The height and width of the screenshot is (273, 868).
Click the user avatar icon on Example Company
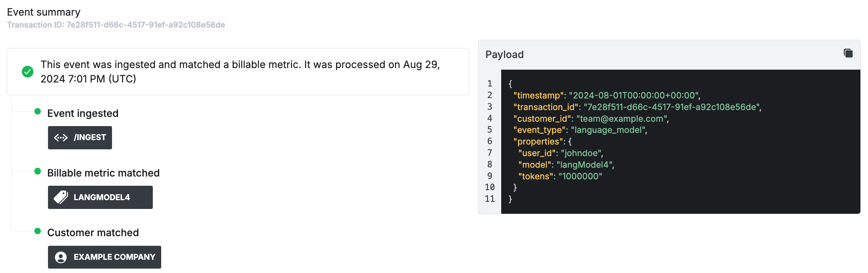61,257
